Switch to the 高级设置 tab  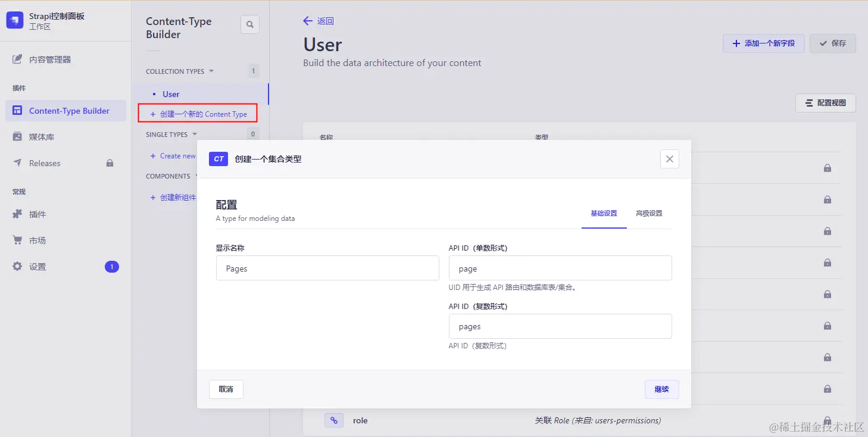pos(649,213)
